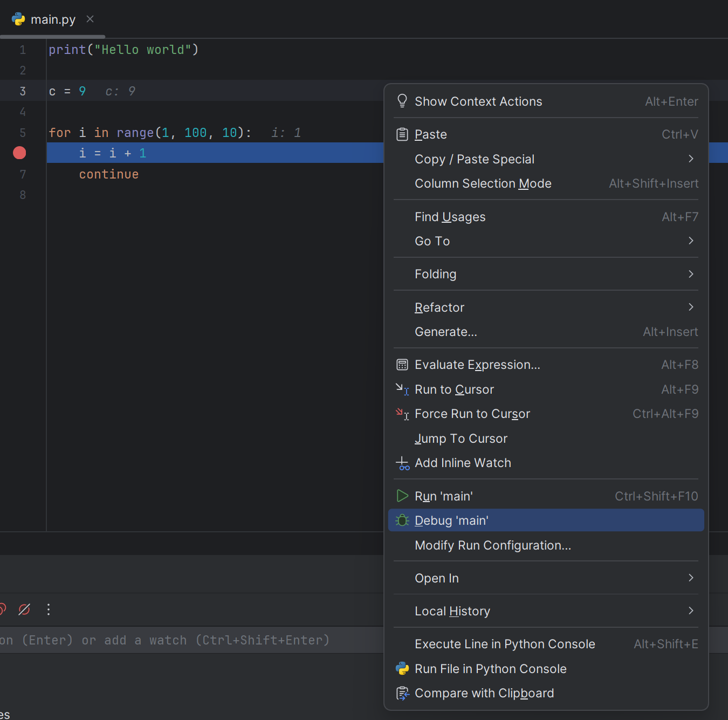Image resolution: width=728 pixels, height=720 pixels.
Task: Click the Show Context Actions lightbulb icon
Action: click(x=402, y=101)
